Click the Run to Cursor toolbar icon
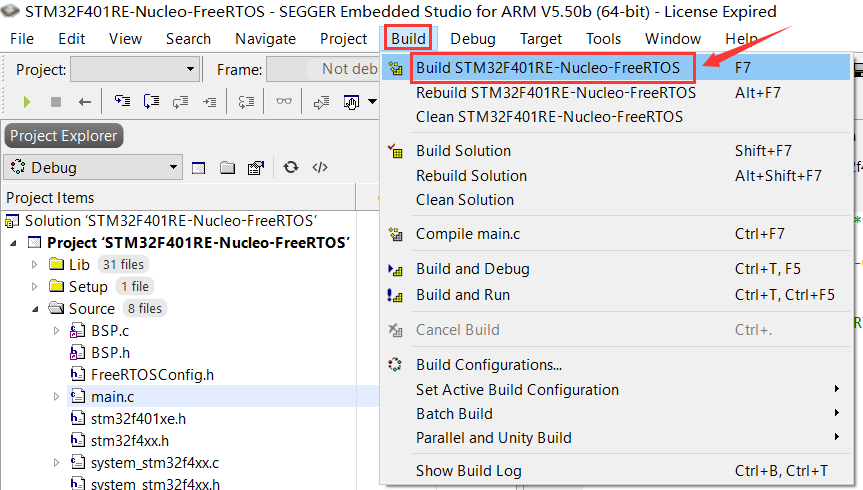The image size is (863, 490). pos(209,101)
